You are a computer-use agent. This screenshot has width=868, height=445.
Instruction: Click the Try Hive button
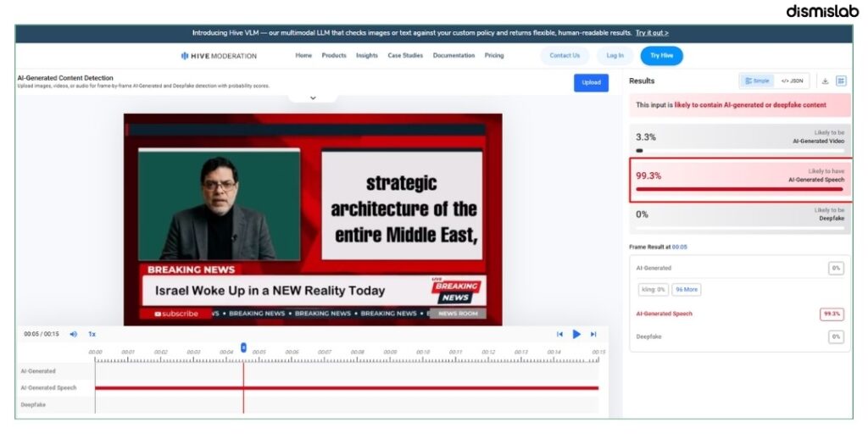(x=661, y=55)
